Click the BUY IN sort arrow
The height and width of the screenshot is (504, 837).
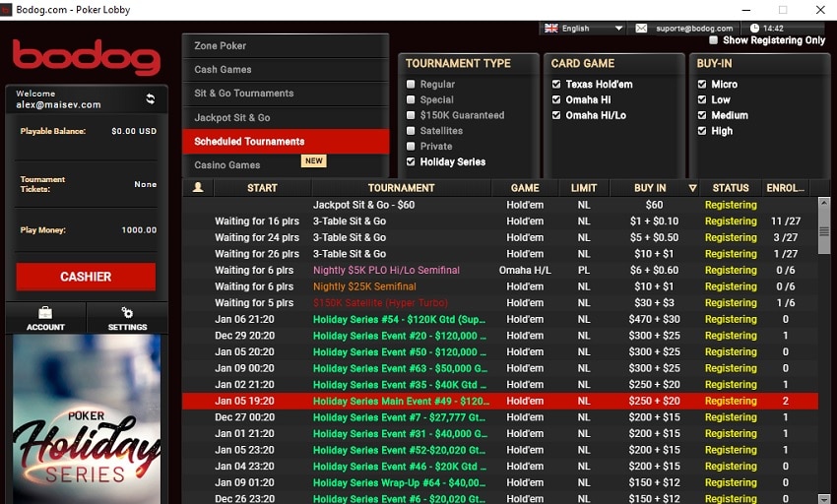692,188
